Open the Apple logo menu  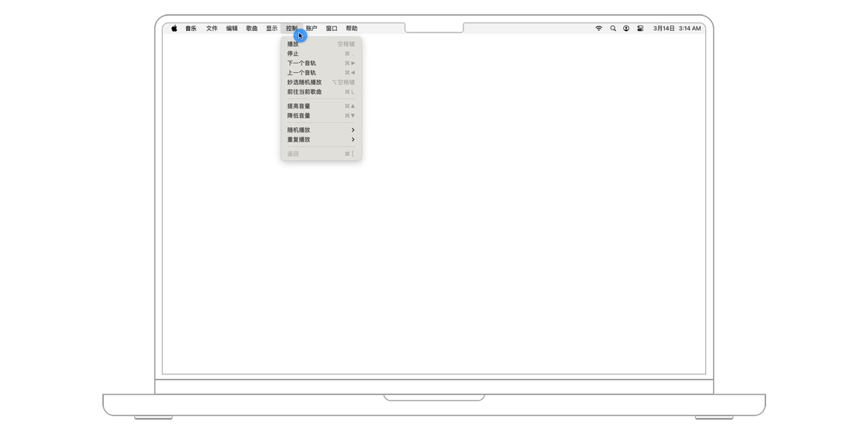[174, 29]
